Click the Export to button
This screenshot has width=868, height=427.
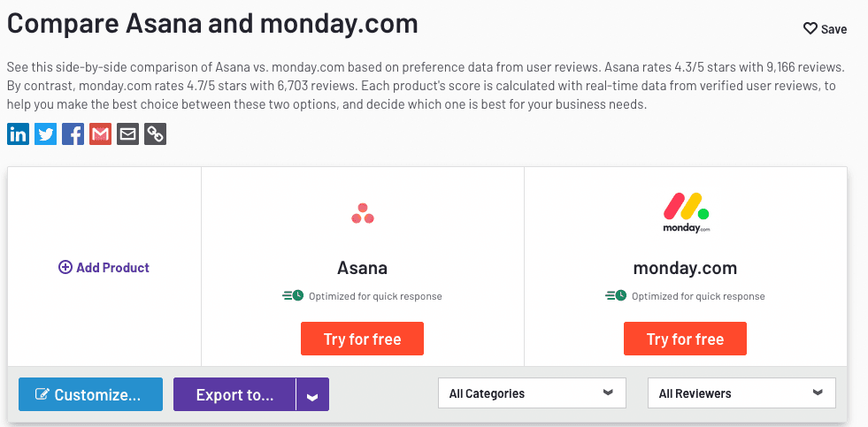click(234, 394)
